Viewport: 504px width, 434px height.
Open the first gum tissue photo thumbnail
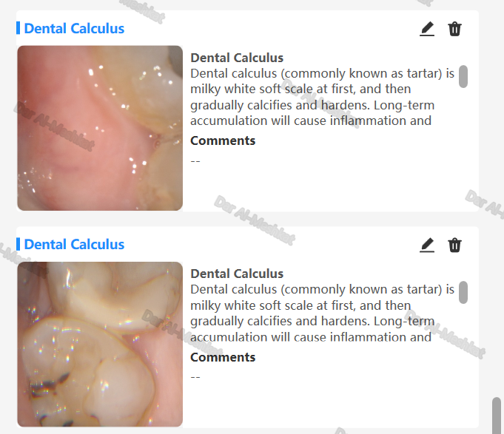100,128
